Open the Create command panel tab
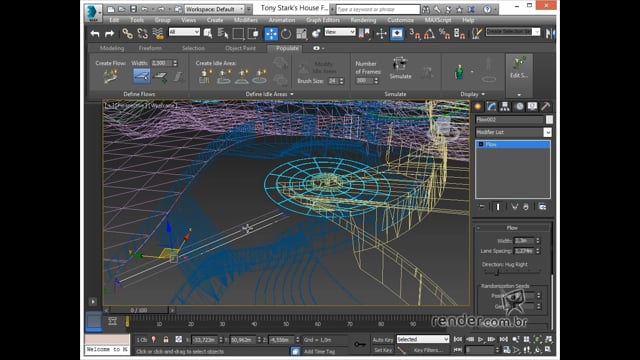The width and height of the screenshot is (640, 360). [478, 107]
